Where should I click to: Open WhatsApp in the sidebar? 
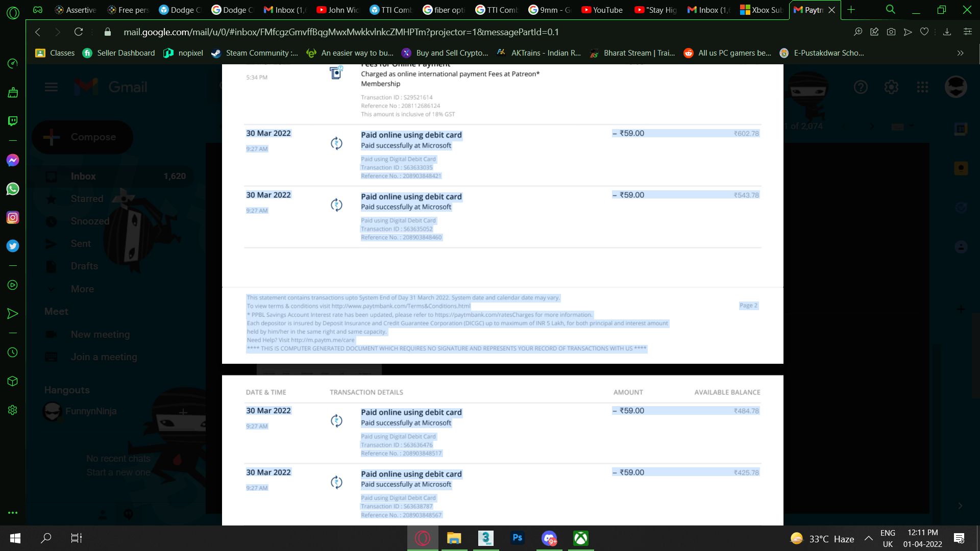point(13,189)
